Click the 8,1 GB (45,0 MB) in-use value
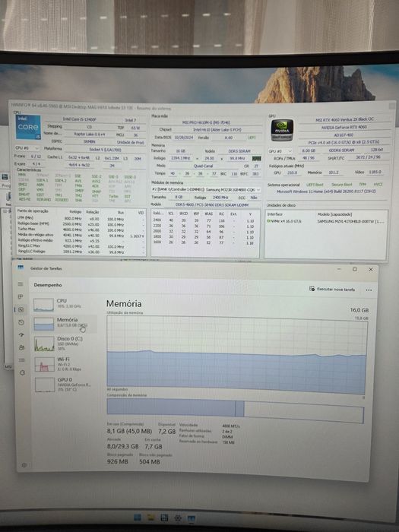 (x=129, y=431)
